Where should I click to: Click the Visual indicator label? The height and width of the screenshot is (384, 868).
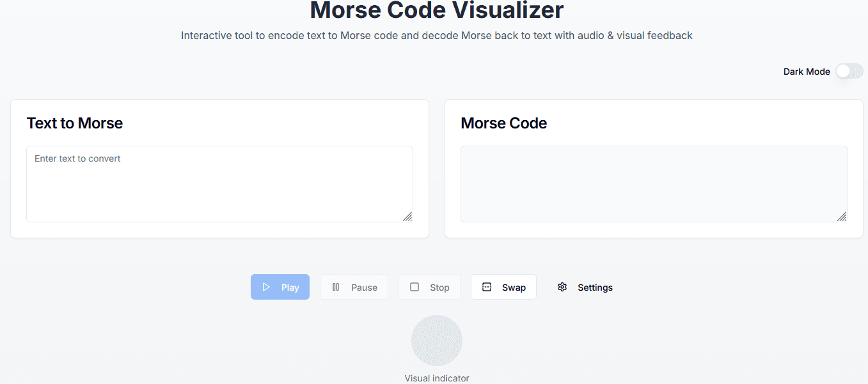click(x=437, y=378)
